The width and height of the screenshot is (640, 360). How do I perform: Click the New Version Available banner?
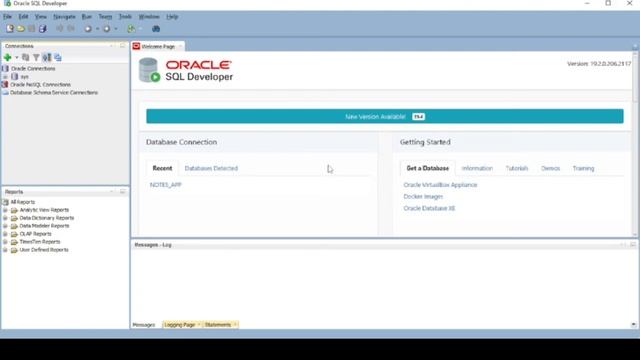click(x=384, y=116)
